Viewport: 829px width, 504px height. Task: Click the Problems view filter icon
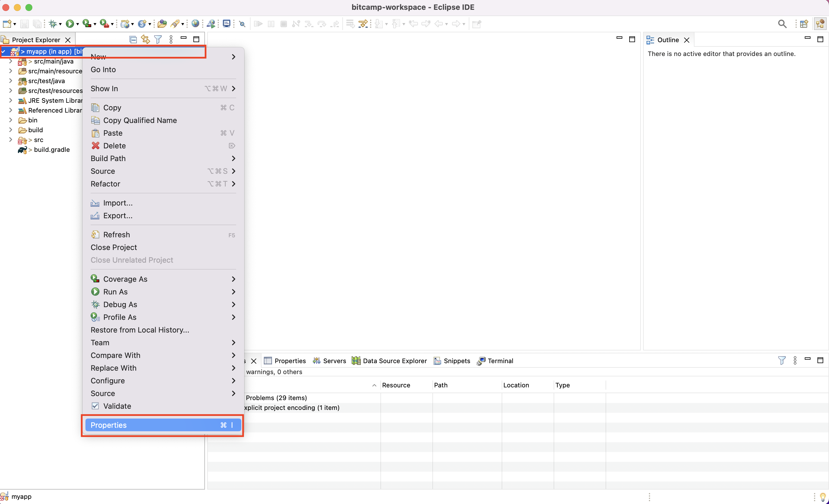pos(782,361)
